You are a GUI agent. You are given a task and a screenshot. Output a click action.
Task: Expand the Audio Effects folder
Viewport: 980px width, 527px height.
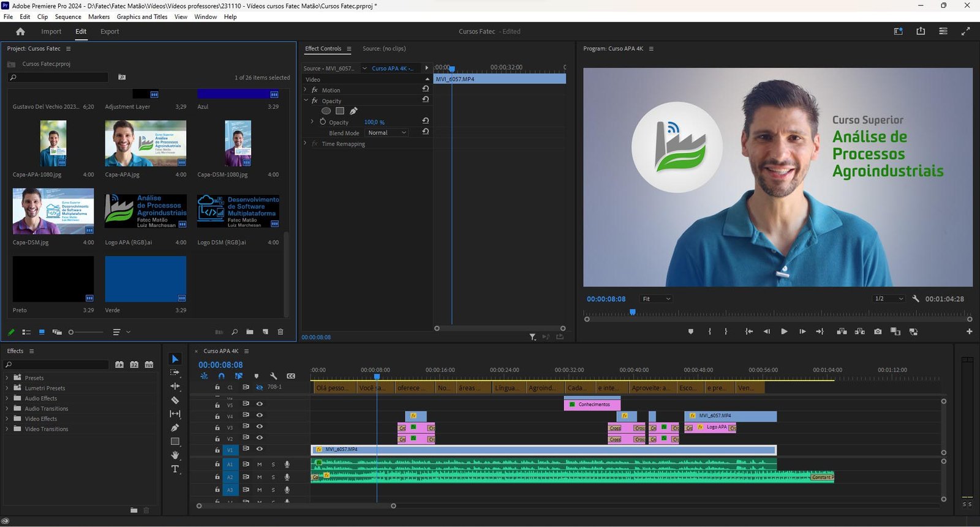(x=7, y=398)
